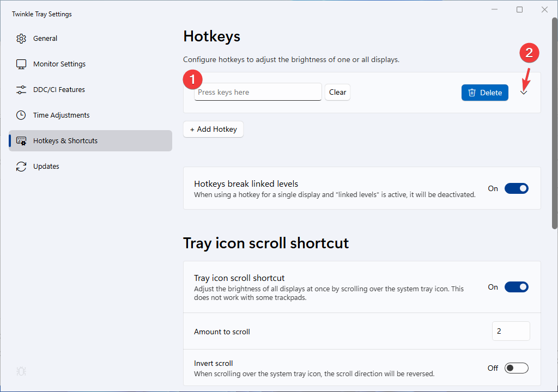The image size is (558, 392).
Task: Expand the hotkey options chevron
Action: click(x=524, y=93)
